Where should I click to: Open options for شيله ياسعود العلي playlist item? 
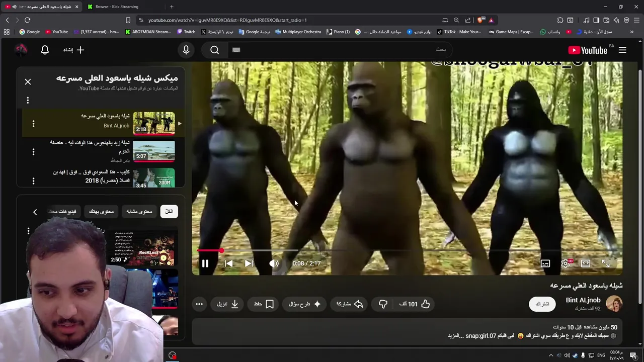coord(33,124)
